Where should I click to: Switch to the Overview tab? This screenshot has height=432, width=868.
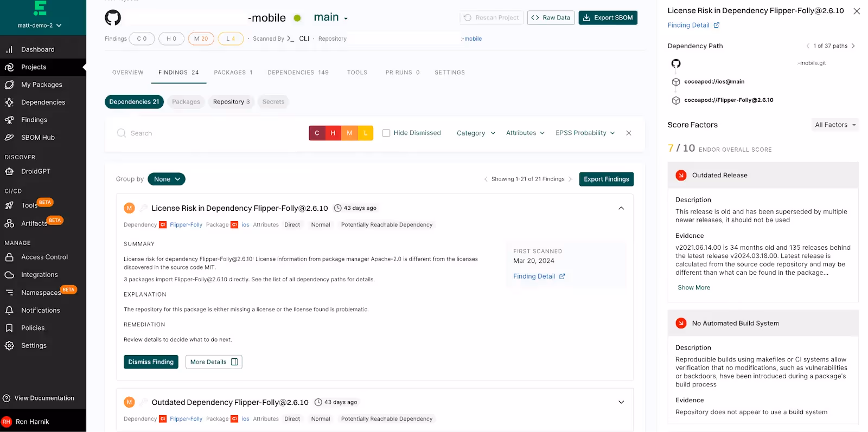tap(128, 73)
